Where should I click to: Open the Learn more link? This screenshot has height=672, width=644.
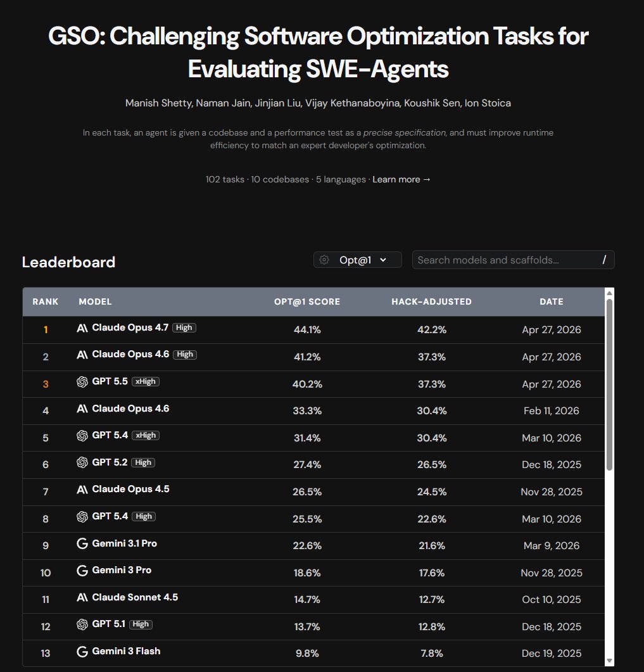401,179
